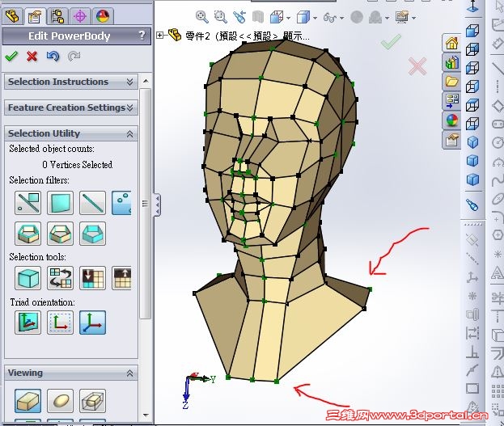Open the DimXpertManager crosshair tab
Viewport: 504px width, 426px height.
80,16
